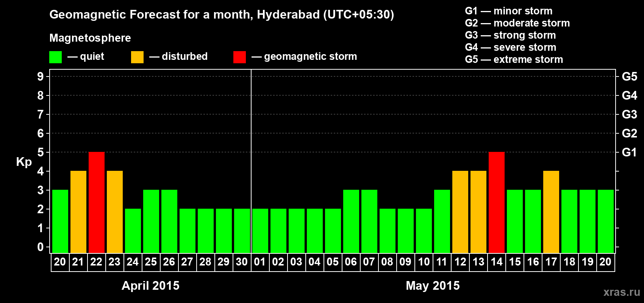Click the Kp value '0' on the left axis

[x=41, y=247]
